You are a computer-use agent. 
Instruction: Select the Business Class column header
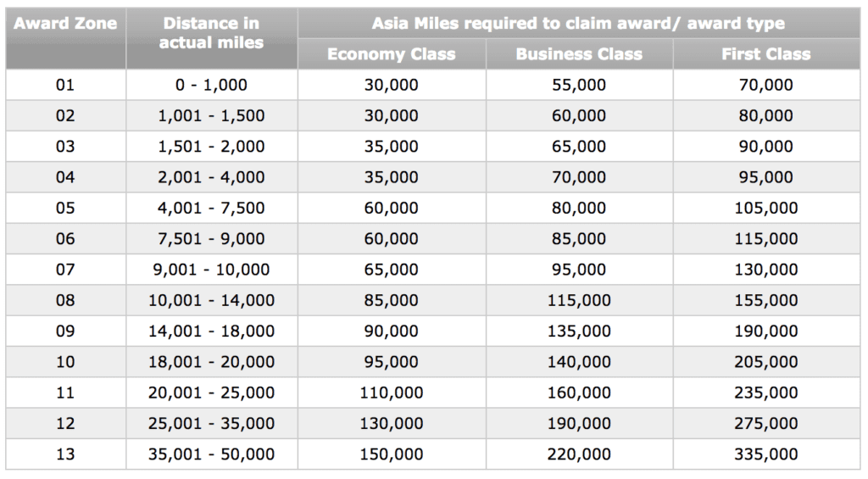(x=579, y=54)
